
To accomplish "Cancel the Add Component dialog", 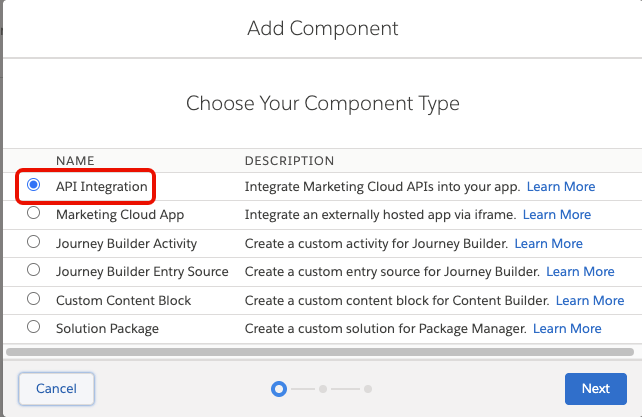I will pos(56,388).
